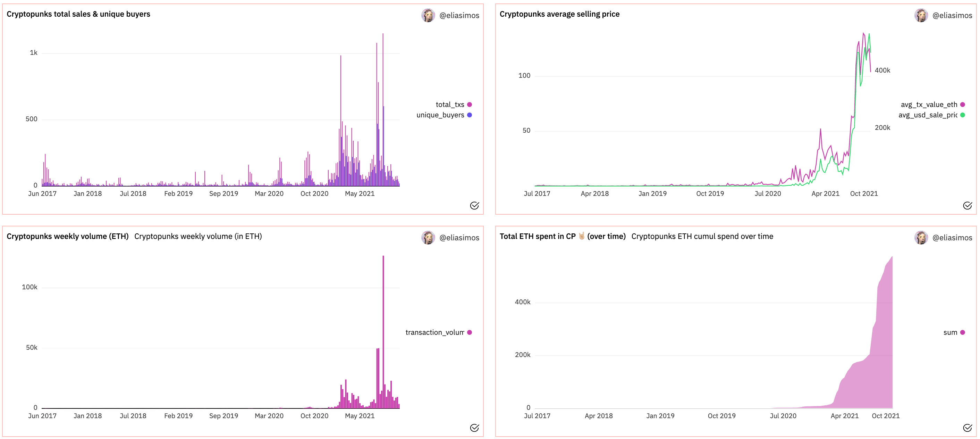Screen dimensions: 980x439
Task: Click the purple total_txs color dot
Action: pos(470,105)
